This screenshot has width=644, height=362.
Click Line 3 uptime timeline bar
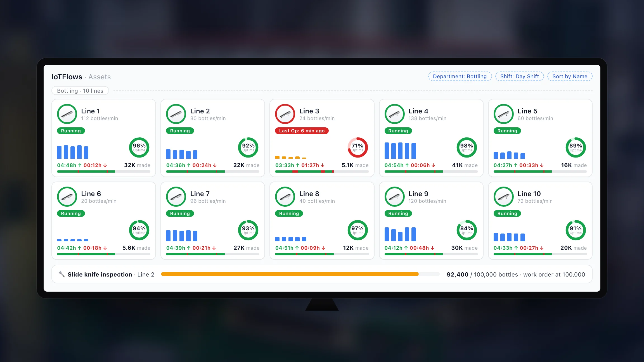click(322, 172)
